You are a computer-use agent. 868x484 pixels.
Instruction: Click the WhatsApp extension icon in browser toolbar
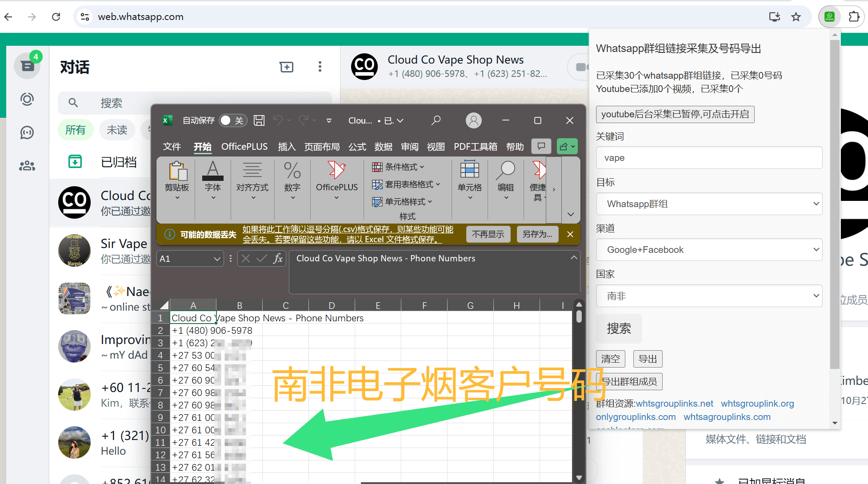click(x=829, y=17)
